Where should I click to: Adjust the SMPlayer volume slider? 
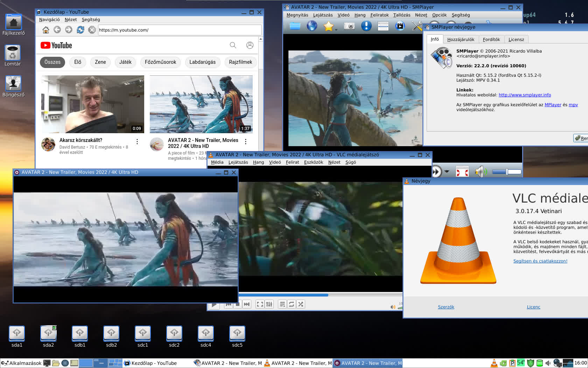pyautogui.click(x=506, y=172)
